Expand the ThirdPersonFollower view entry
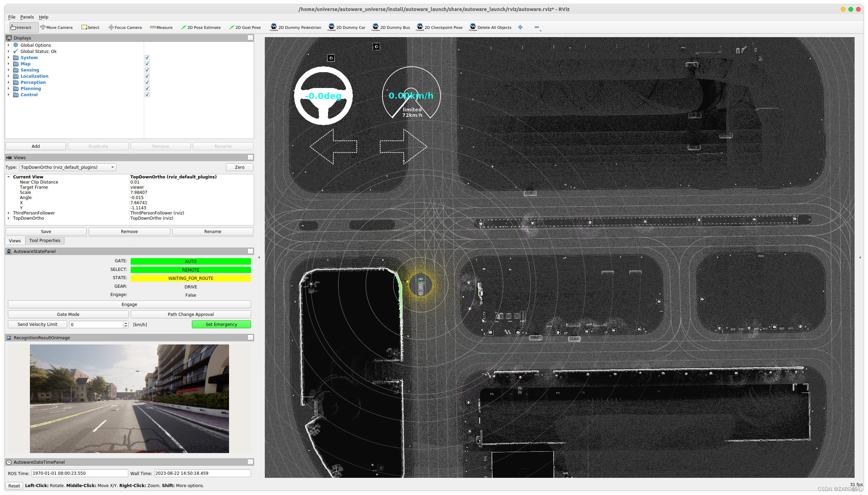This screenshot has height=495, width=868. (9, 213)
